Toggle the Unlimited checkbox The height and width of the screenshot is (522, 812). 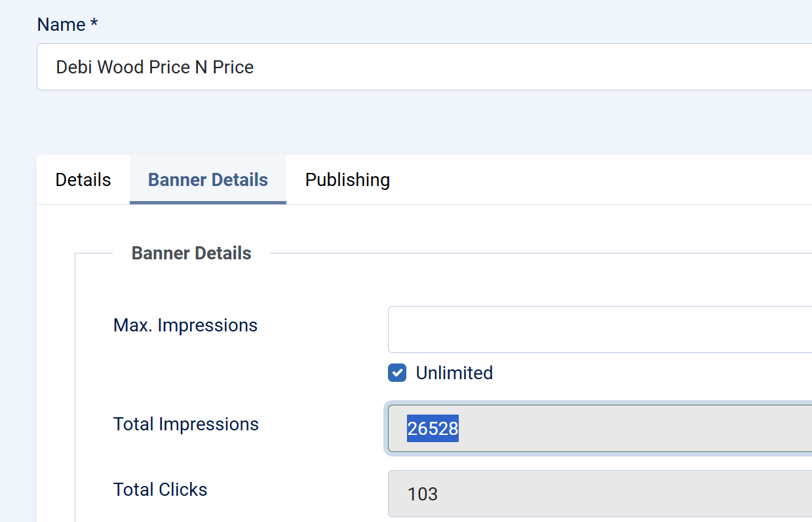coord(397,373)
